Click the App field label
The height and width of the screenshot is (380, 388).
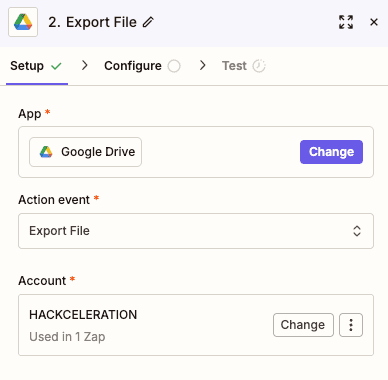click(30, 114)
